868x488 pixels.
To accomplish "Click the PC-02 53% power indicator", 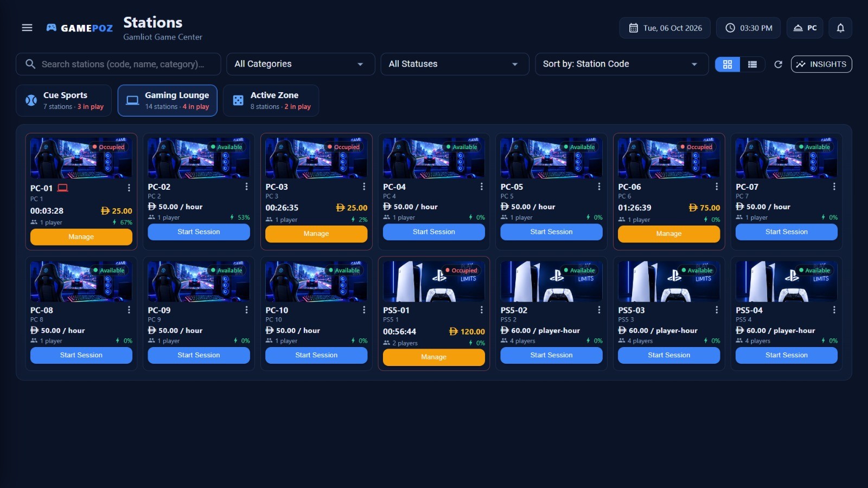I will [x=240, y=217].
